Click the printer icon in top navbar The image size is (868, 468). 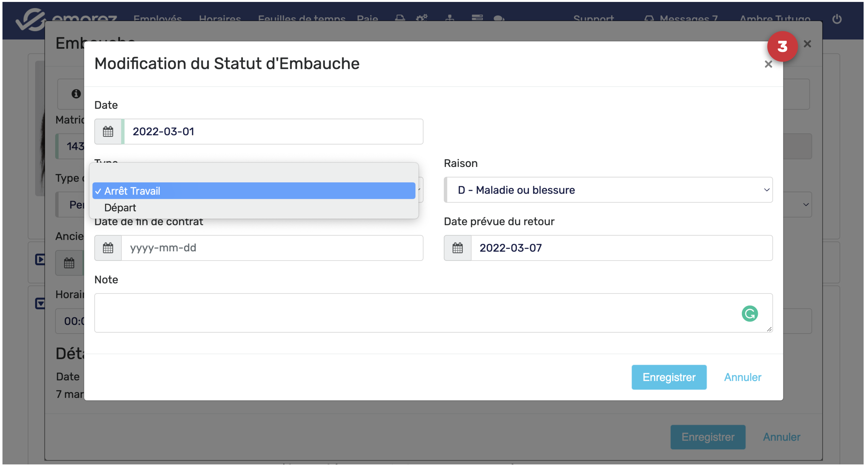tap(400, 18)
